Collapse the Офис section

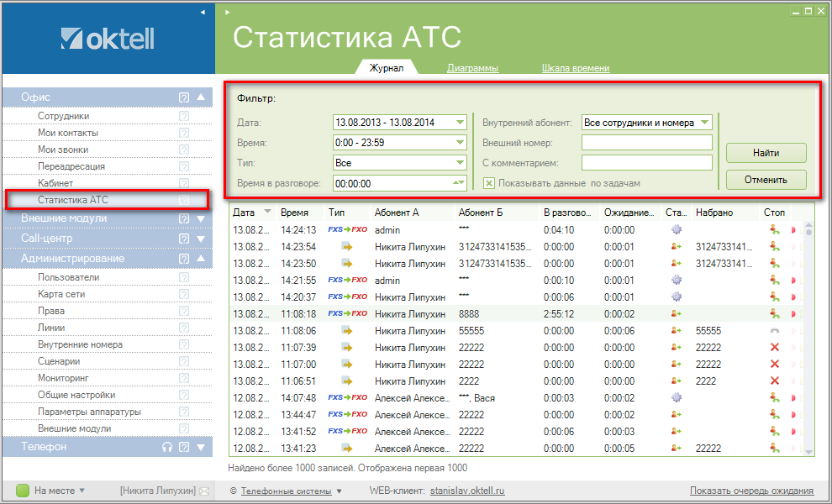201,97
